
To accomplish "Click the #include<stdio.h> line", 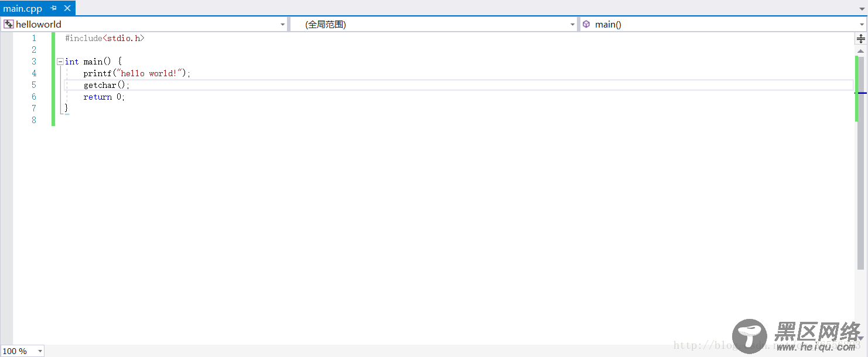I will click(104, 38).
